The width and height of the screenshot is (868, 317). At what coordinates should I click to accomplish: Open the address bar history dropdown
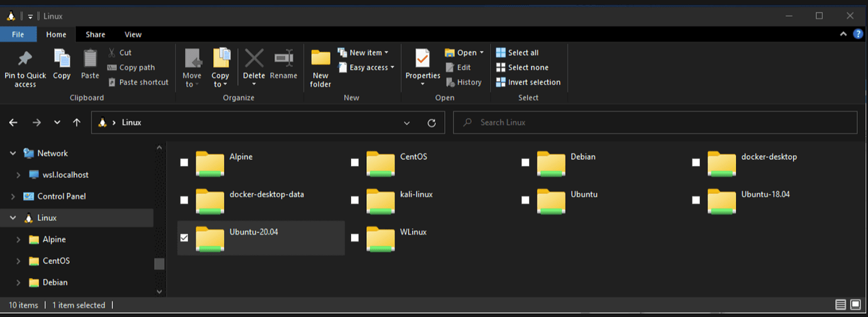point(407,123)
